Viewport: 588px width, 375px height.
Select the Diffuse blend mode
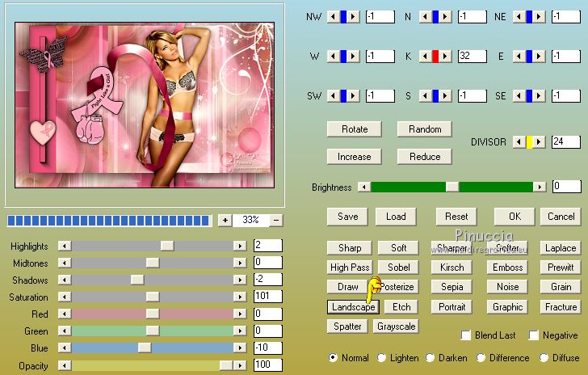(544, 358)
